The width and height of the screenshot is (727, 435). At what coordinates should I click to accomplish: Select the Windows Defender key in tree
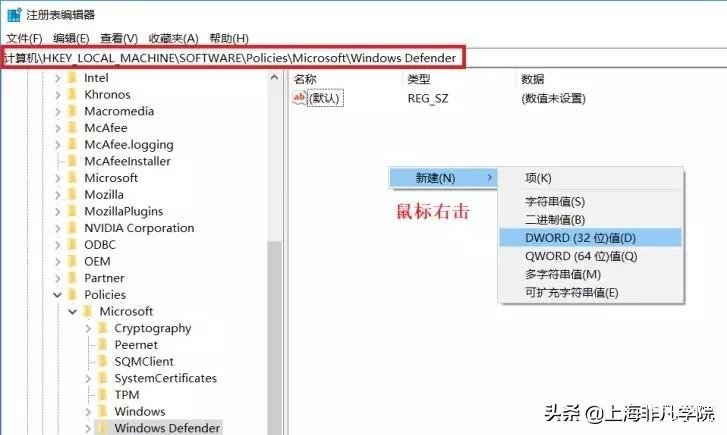click(167, 428)
